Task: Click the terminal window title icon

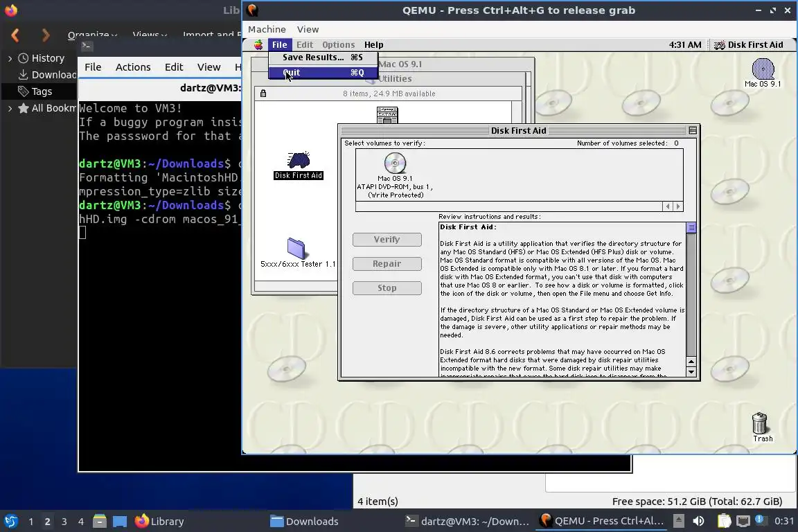Action: click(x=87, y=46)
